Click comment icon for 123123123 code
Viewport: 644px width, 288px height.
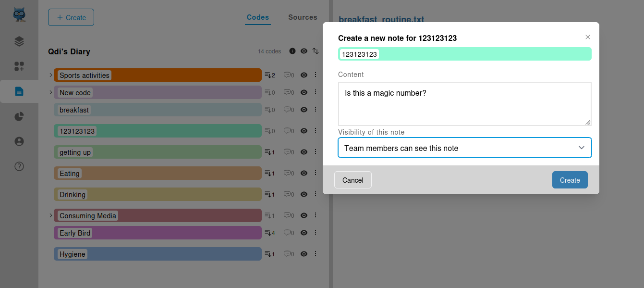(289, 131)
